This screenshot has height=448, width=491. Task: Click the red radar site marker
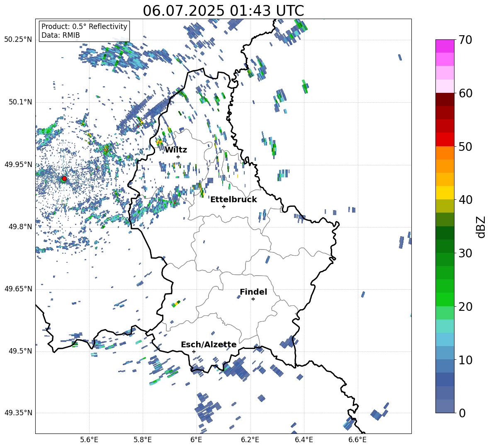tap(64, 179)
